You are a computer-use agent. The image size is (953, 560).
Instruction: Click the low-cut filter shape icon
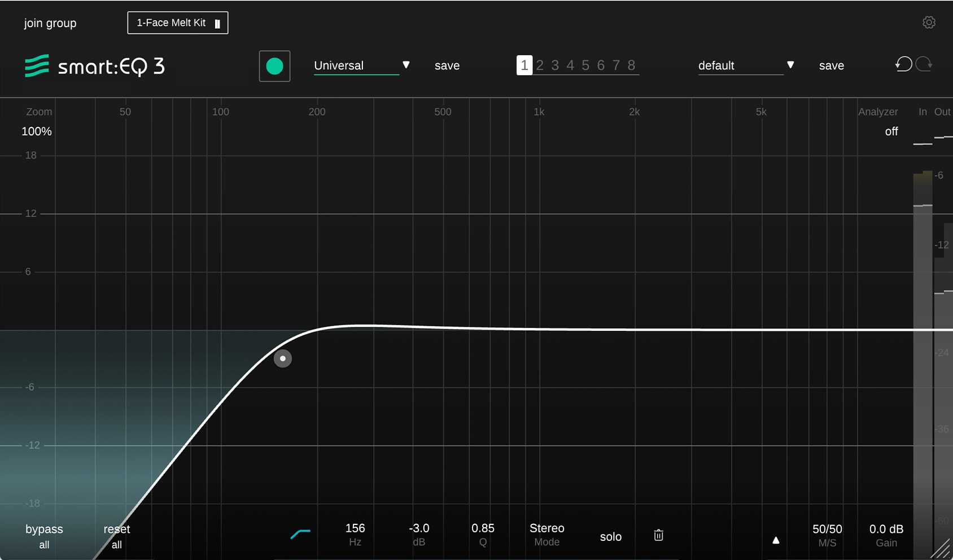(x=300, y=531)
